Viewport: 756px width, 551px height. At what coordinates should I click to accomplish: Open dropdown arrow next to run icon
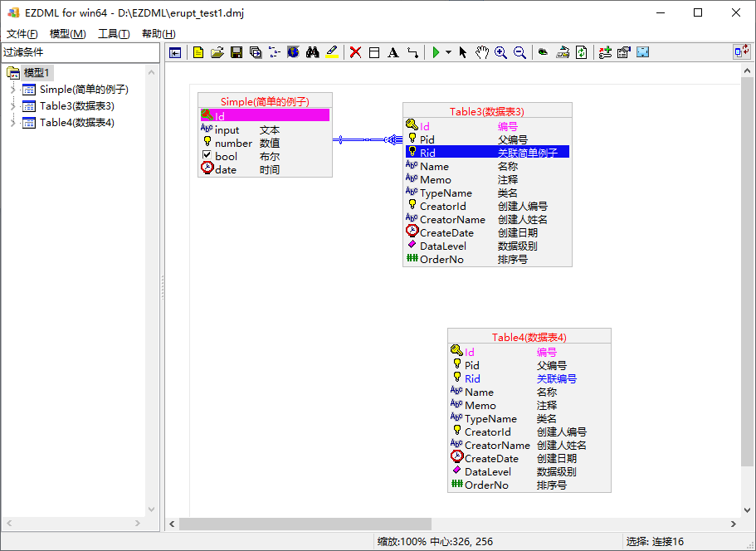(x=448, y=52)
